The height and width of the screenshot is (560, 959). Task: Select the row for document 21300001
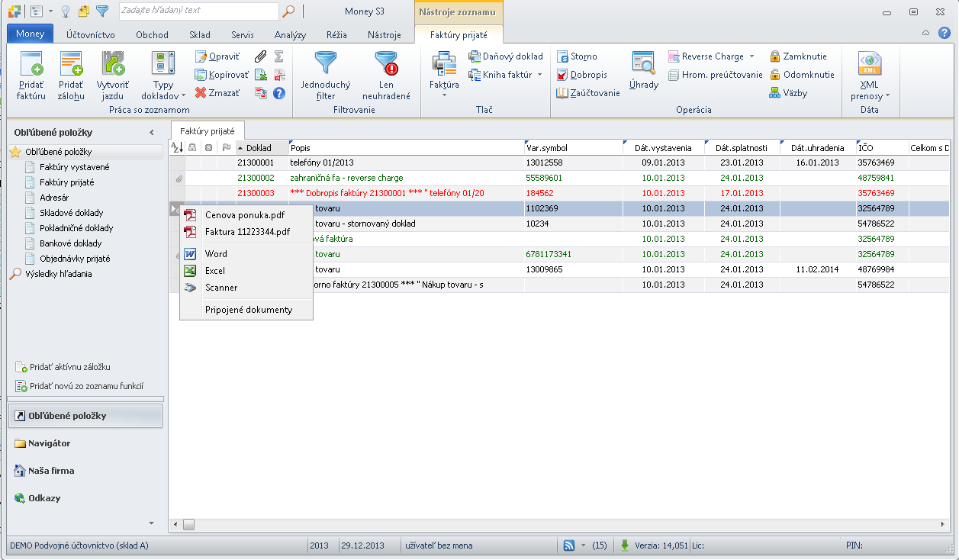[x=561, y=163]
